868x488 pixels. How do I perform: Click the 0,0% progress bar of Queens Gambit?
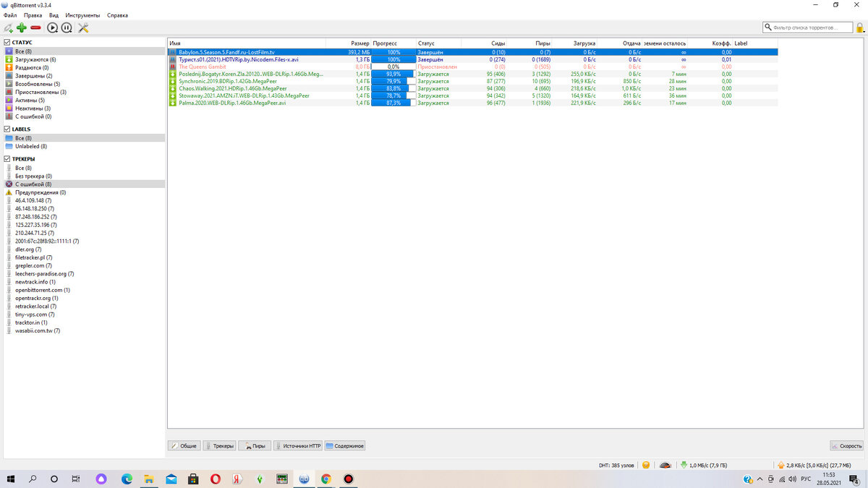(393, 67)
